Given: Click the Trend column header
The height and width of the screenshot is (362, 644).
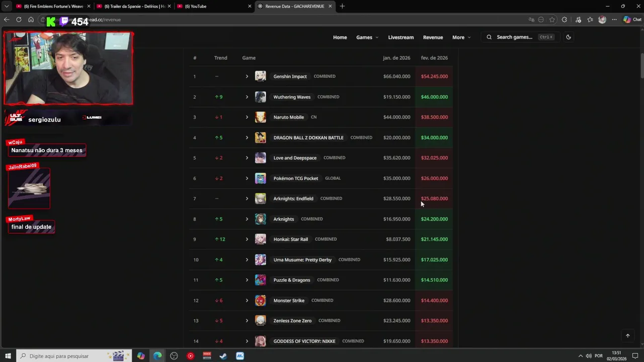Looking at the screenshot, I should 220,58.
